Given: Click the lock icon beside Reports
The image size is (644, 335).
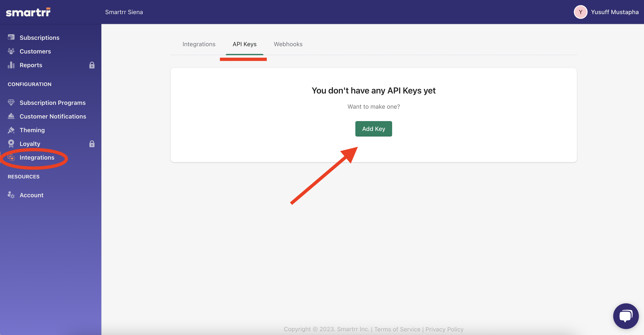Looking at the screenshot, I should 92,65.
